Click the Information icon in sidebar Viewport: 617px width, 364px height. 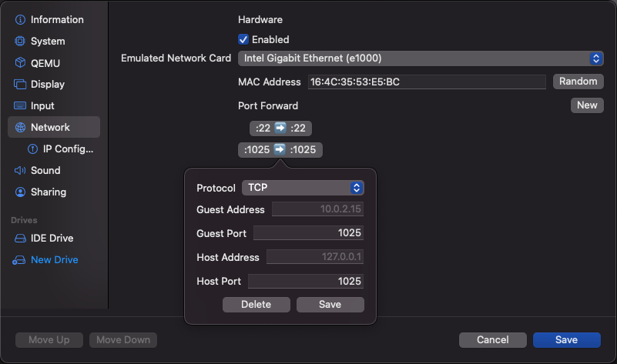pyautogui.click(x=21, y=20)
